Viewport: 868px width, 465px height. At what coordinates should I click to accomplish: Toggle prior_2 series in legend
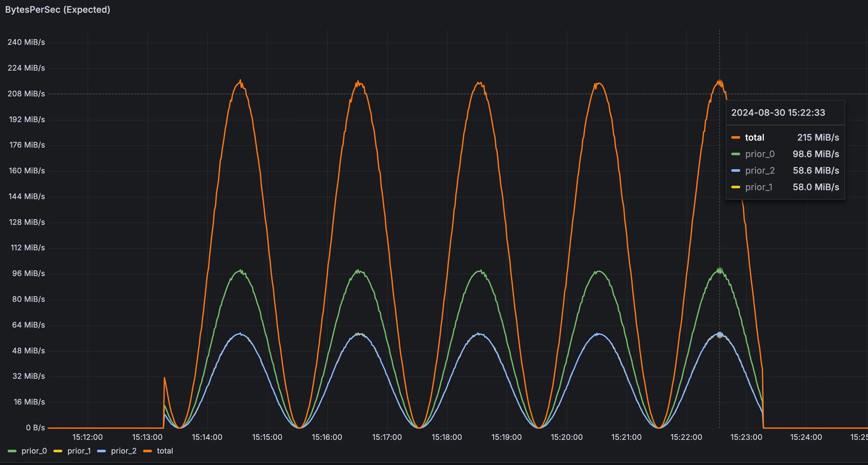124,451
